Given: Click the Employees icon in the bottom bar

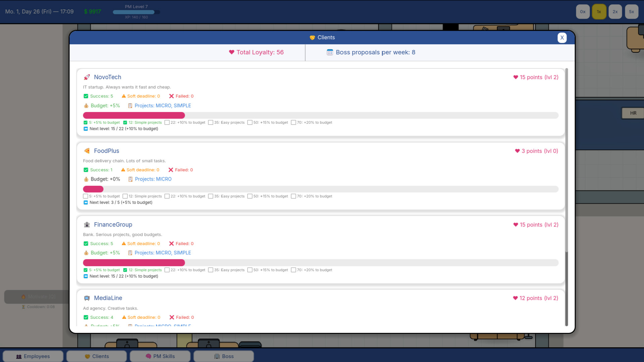Looking at the screenshot, I should click(19, 356).
